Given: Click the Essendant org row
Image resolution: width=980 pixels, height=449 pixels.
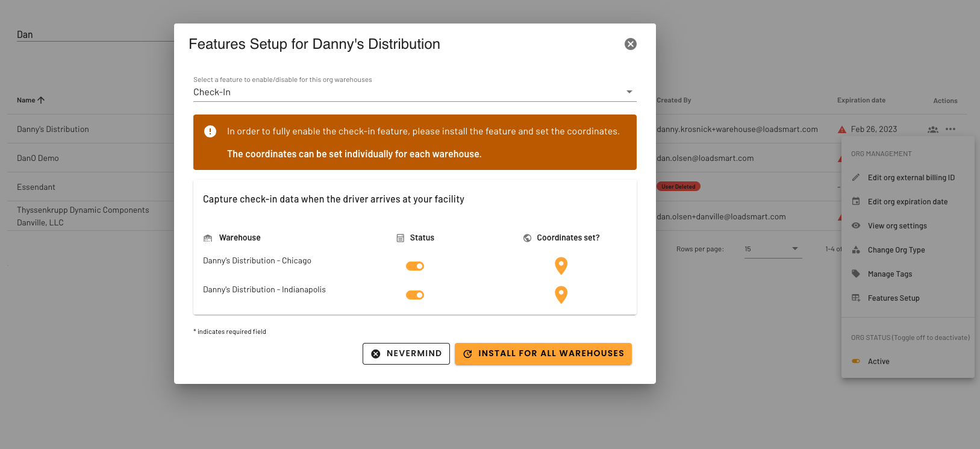Looking at the screenshot, I should (36, 187).
